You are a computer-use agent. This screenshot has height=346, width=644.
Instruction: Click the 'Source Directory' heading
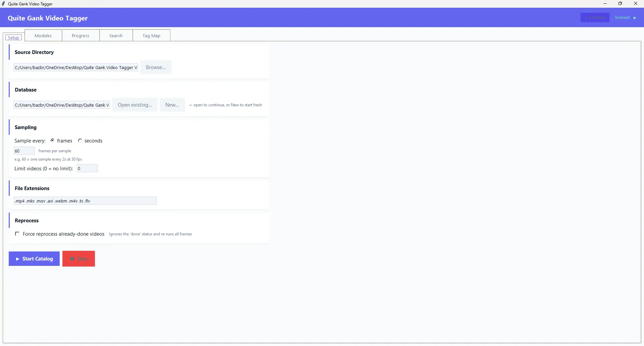(x=34, y=52)
